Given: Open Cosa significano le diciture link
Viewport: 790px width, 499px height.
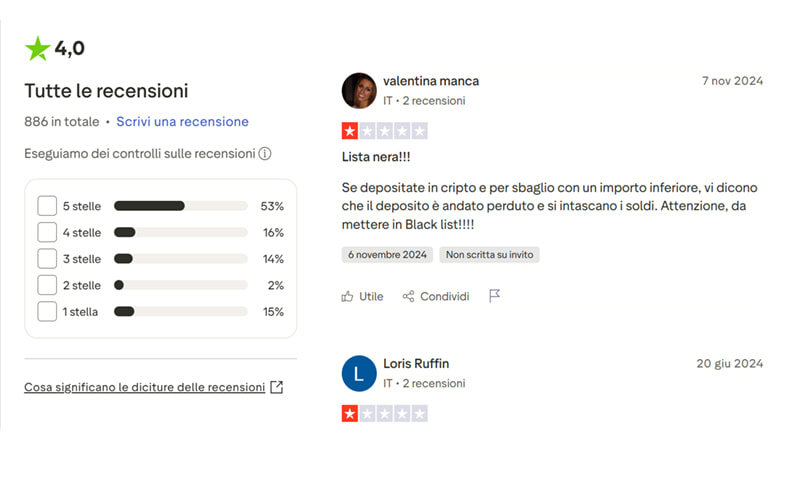Looking at the screenshot, I should click(144, 387).
